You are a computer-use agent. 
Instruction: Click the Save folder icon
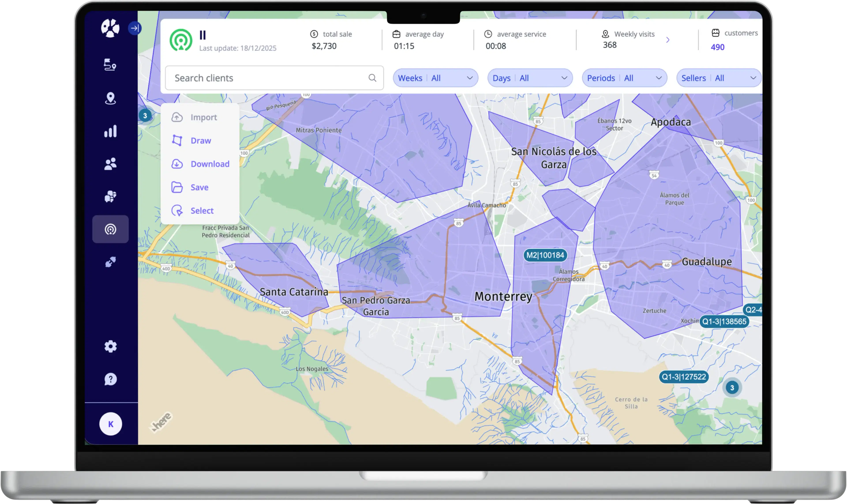177,187
